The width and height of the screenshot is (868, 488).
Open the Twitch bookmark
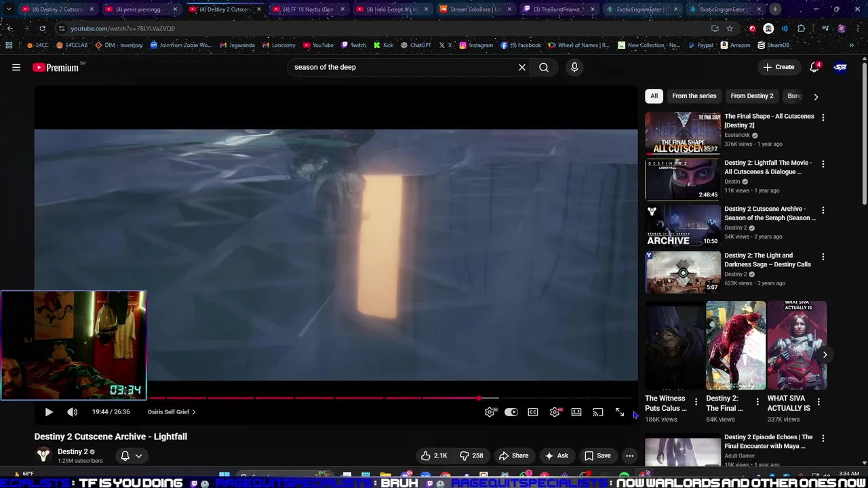click(353, 45)
